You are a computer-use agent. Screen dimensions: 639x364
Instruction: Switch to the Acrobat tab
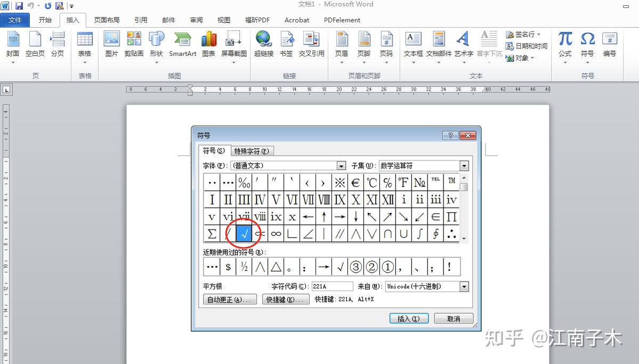(x=297, y=20)
